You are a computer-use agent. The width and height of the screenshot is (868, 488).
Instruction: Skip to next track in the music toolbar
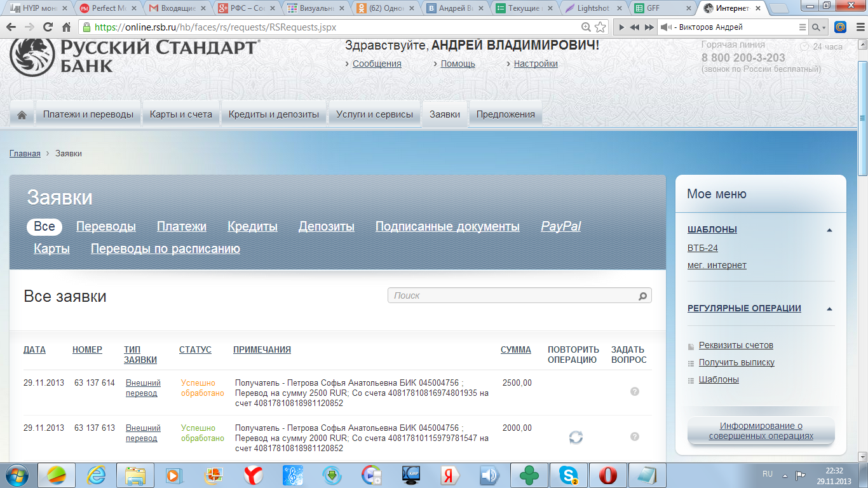(649, 27)
